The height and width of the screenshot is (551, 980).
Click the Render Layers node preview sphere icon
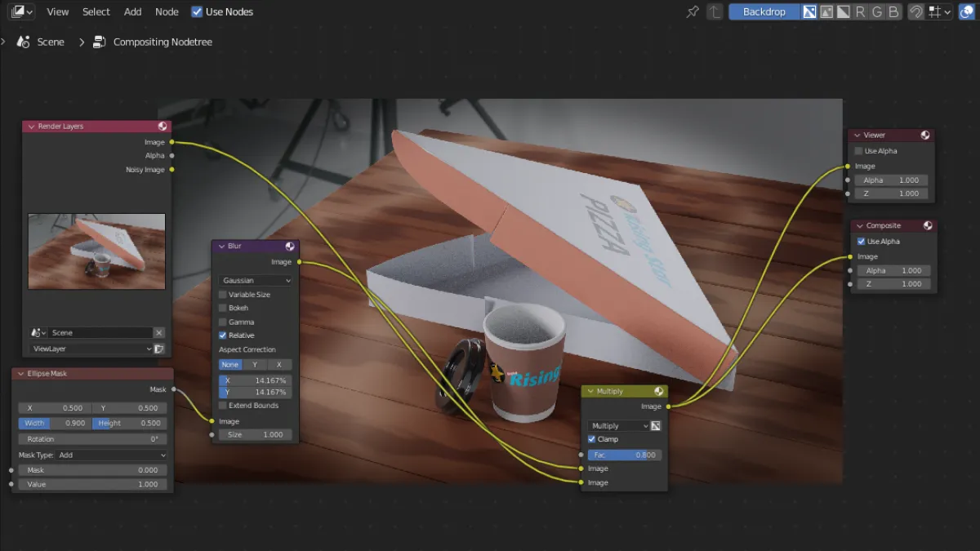[163, 127]
